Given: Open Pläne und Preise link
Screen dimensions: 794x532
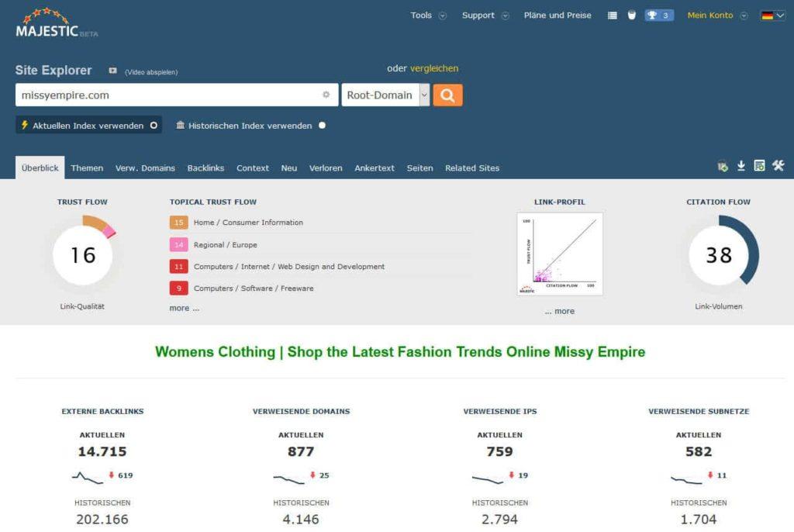Looking at the screenshot, I should point(558,16).
